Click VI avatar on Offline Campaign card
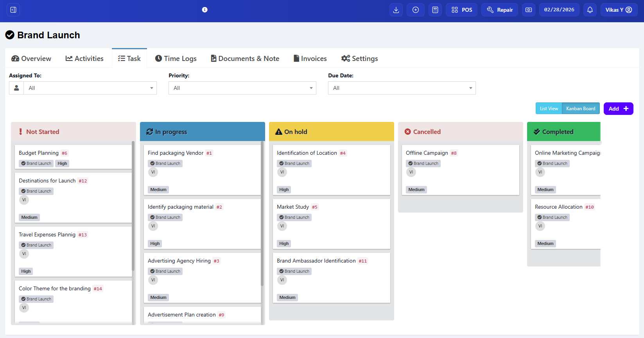 coord(411,172)
